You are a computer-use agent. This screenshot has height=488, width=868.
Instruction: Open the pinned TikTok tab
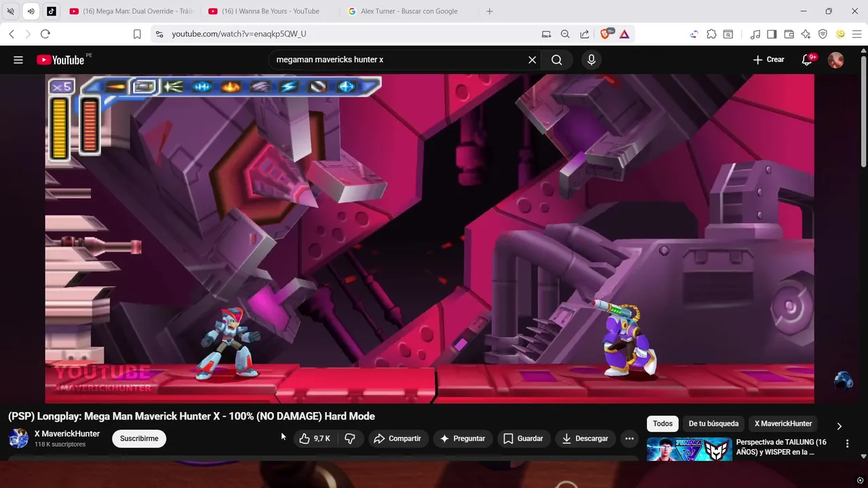coord(52,11)
